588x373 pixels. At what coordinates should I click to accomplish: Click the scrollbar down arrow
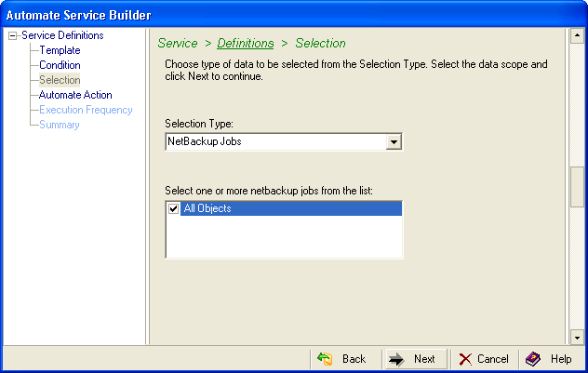pyautogui.click(x=577, y=338)
